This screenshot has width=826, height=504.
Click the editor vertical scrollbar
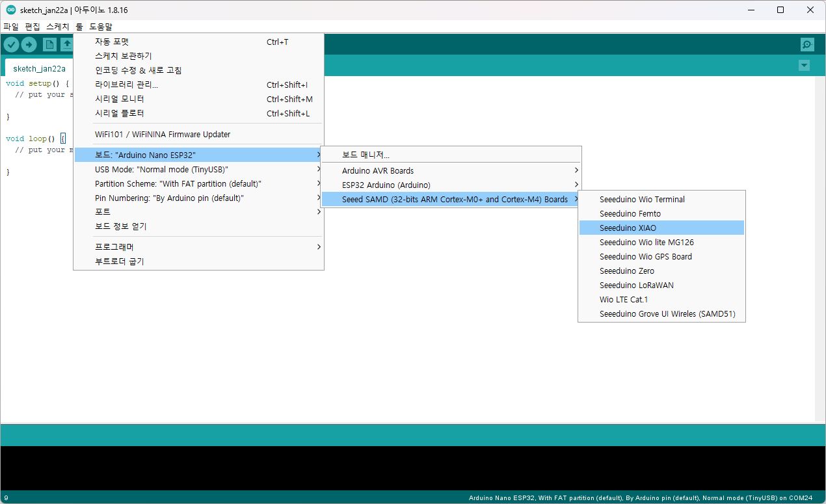pos(819,249)
